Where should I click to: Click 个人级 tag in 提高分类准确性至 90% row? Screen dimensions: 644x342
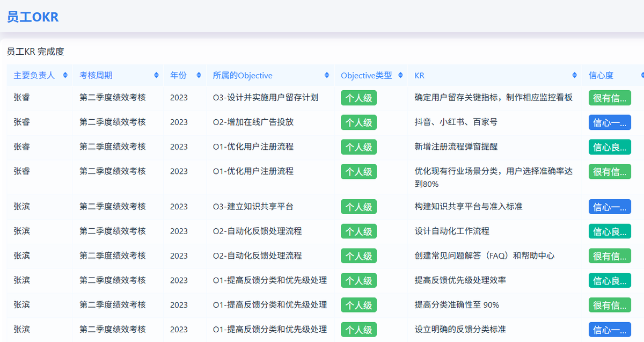pyautogui.click(x=358, y=305)
